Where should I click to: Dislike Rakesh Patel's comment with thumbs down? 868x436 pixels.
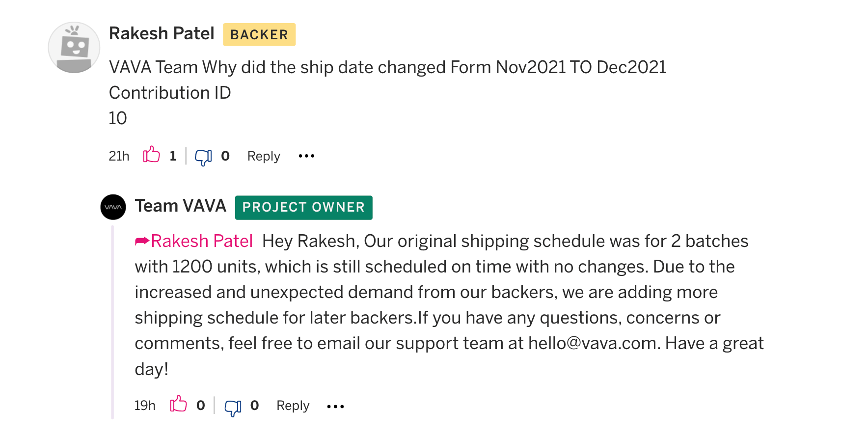click(203, 157)
